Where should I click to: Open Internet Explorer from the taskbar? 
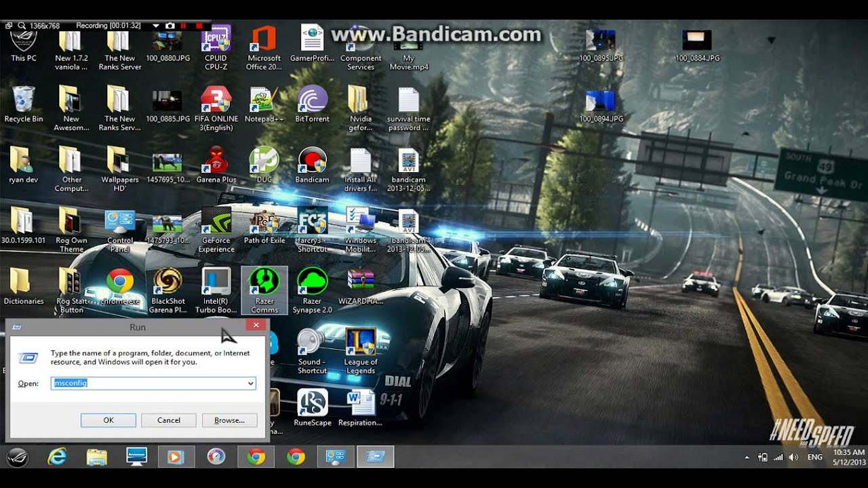click(x=58, y=457)
